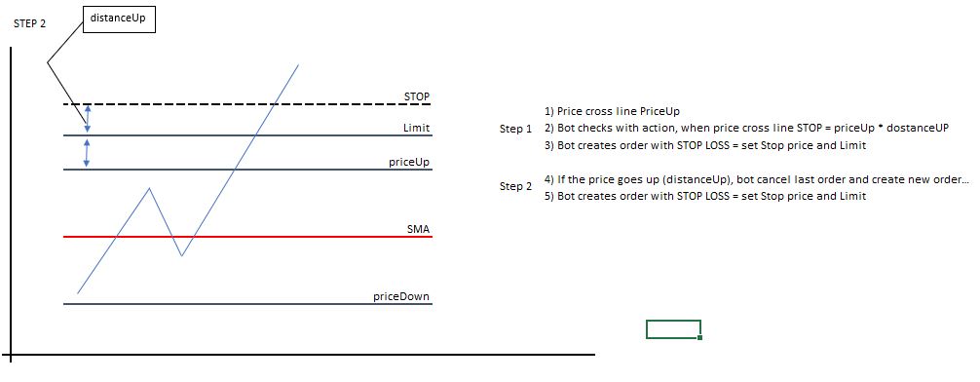Click the fill handle of the selected cell
The width and height of the screenshot is (980, 382).
point(700,337)
